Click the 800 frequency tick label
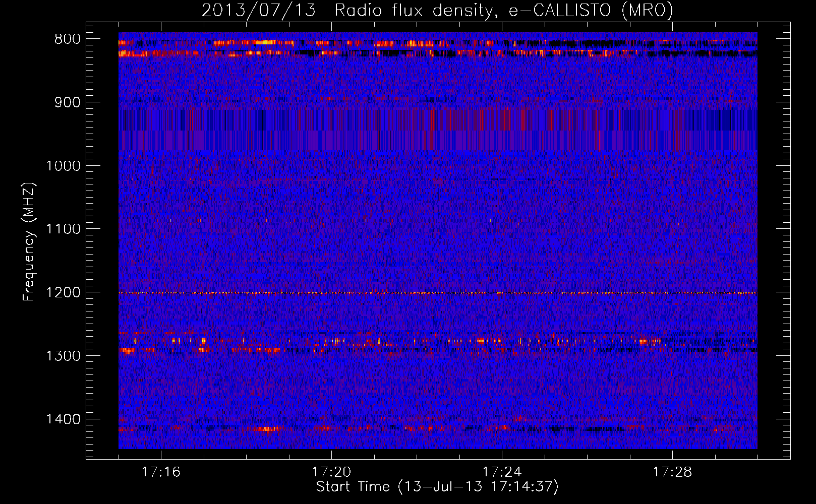This screenshot has height=504, width=816. click(68, 39)
